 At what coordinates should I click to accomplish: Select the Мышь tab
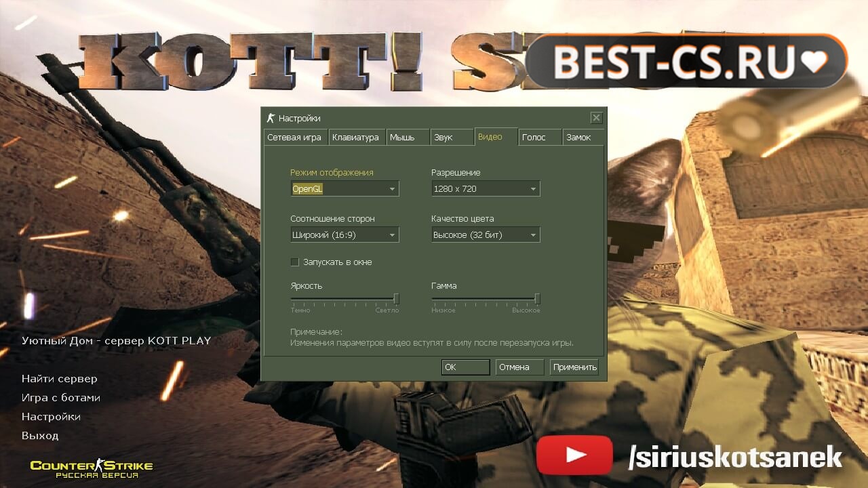coord(408,137)
